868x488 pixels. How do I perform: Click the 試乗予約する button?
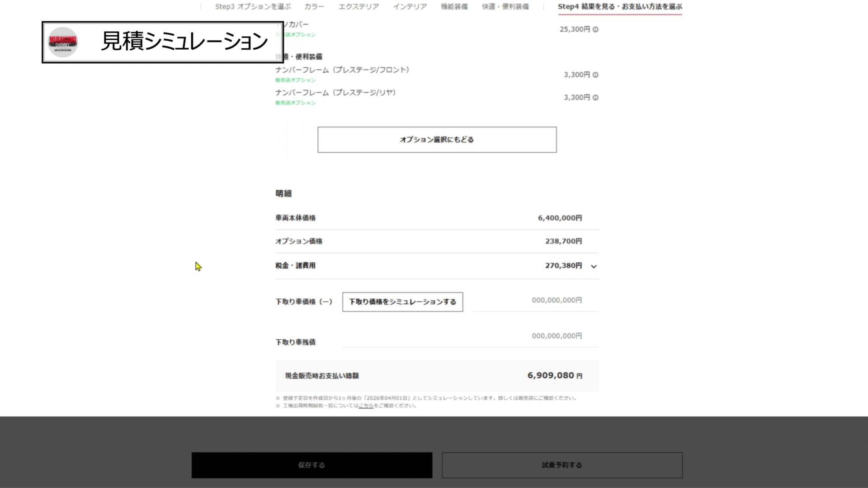click(x=562, y=465)
